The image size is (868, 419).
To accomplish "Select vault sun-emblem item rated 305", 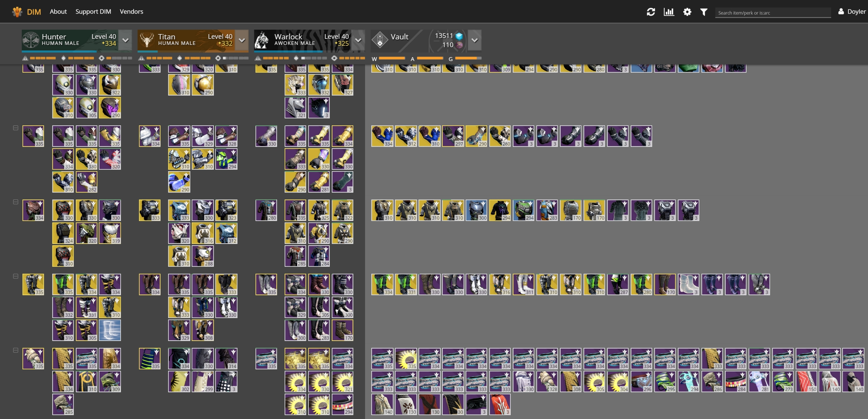I will pyautogui.click(x=594, y=381).
